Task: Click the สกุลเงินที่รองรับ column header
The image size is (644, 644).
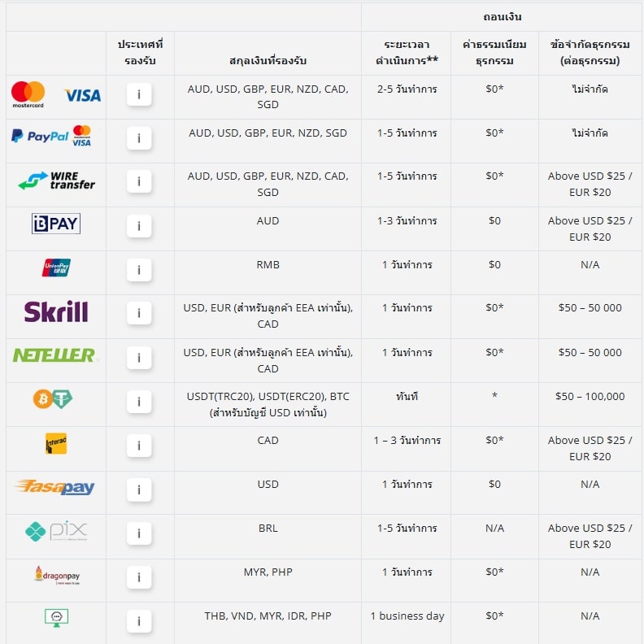Action: 268,61
